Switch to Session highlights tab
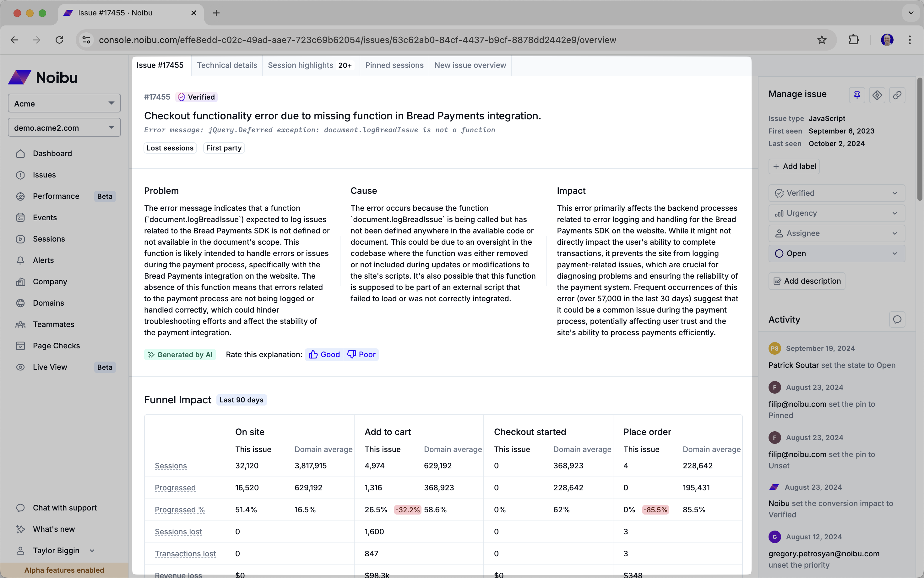 coord(310,65)
